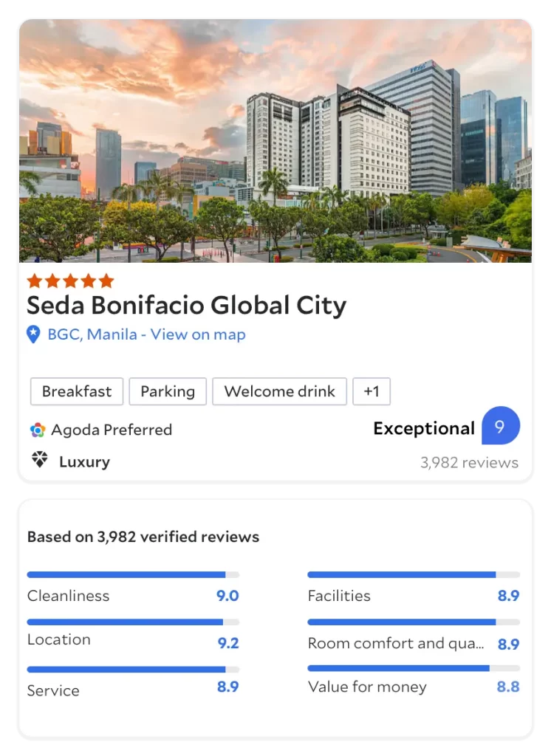The width and height of the screenshot is (551, 756).
Task: Click the five-star rating icons
Action: tap(70, 281)
